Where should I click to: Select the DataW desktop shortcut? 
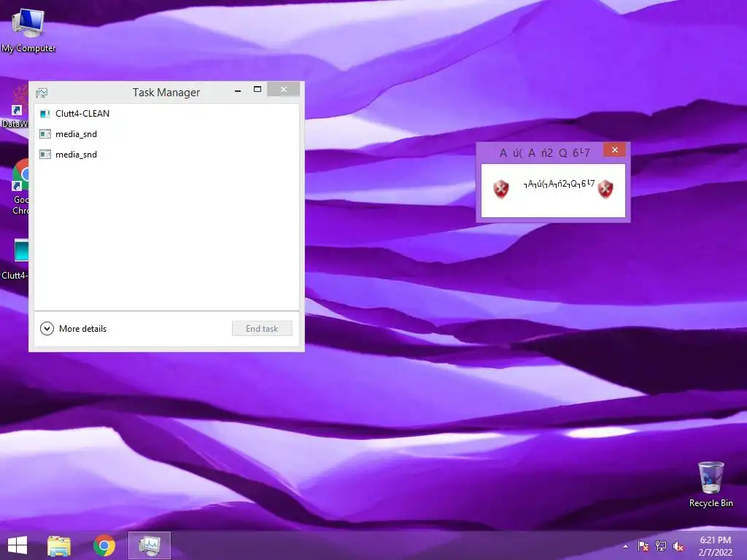[x=15, y=107]
